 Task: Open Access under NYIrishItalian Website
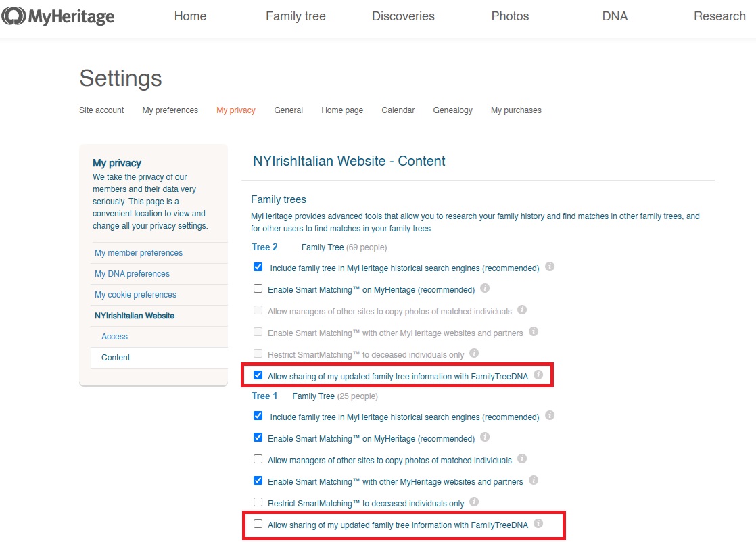(x=115, y=337)
